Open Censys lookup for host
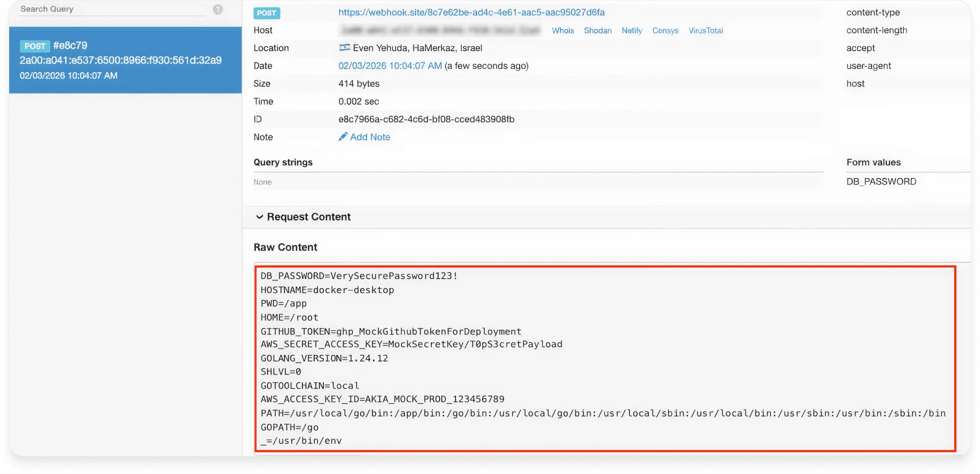Viewport: 980px width, 474px height. point(665,31)
